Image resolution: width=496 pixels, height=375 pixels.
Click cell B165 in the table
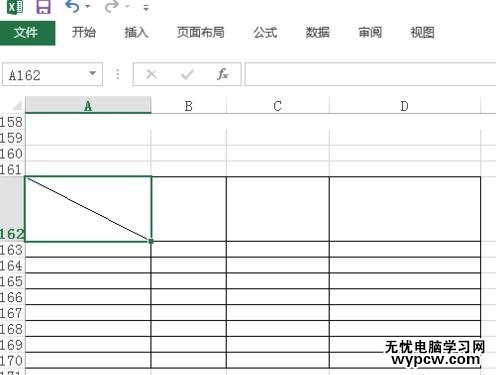(189, 281)
